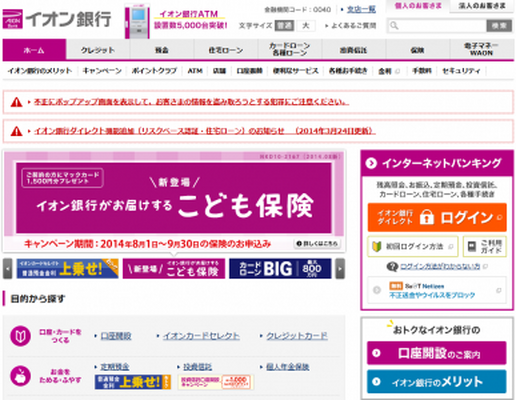Open the クレジット tab
This screenshot has height=400, width=516.
98,50
